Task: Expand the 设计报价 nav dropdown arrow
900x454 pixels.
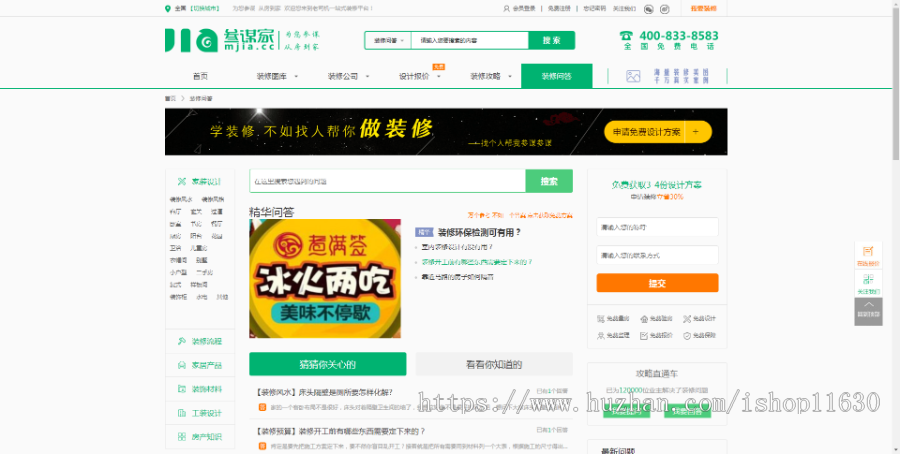Action: [x=439, y=76]
